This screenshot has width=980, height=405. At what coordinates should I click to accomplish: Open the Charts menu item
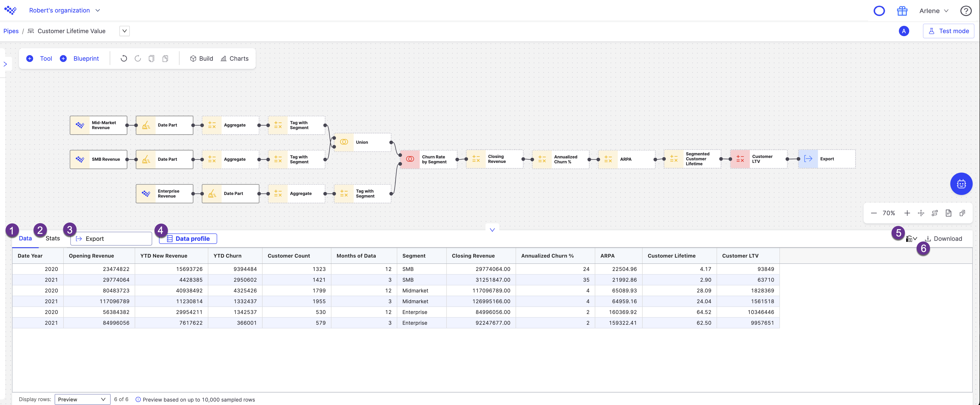[x=234, y=59]
